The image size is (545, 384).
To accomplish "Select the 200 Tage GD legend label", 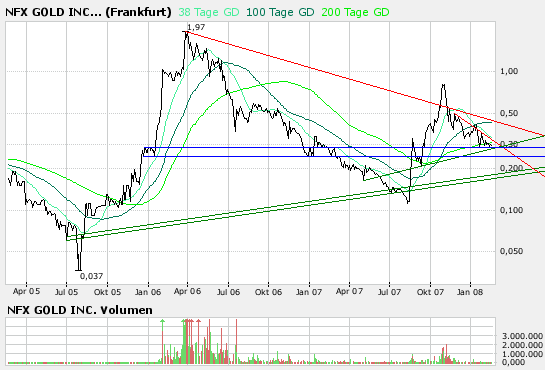I will pos(355,12).
